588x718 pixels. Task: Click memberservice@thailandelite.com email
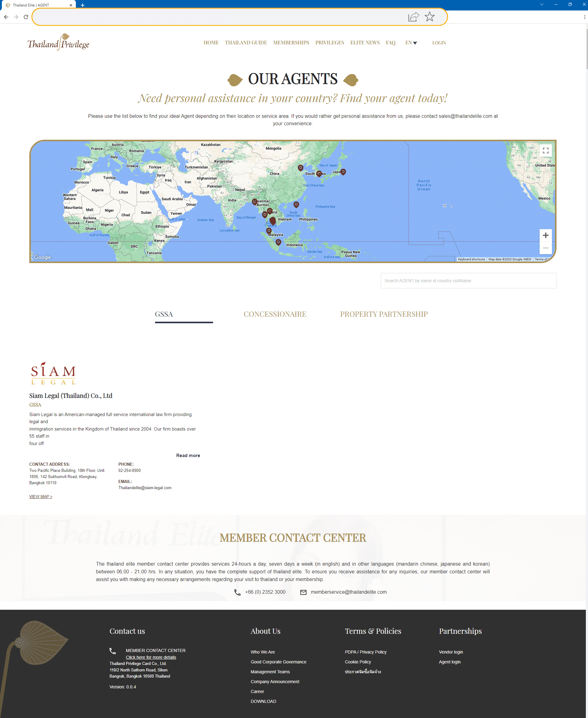(x=348, y=592)
